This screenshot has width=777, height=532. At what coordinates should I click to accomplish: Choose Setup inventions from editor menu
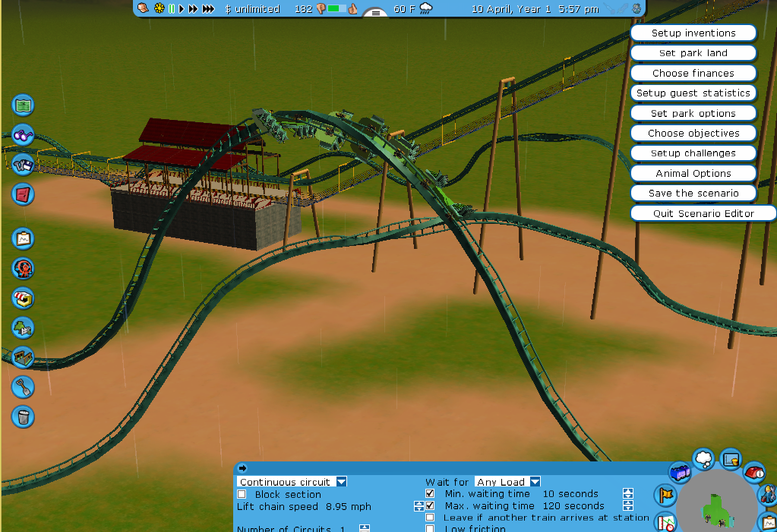click(x=693, y=33)
